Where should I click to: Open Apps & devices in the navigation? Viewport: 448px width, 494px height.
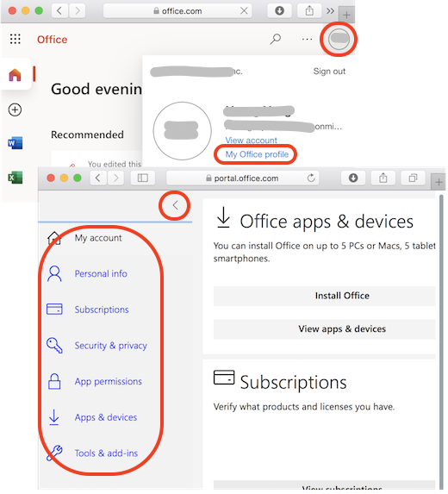point(105,417)
